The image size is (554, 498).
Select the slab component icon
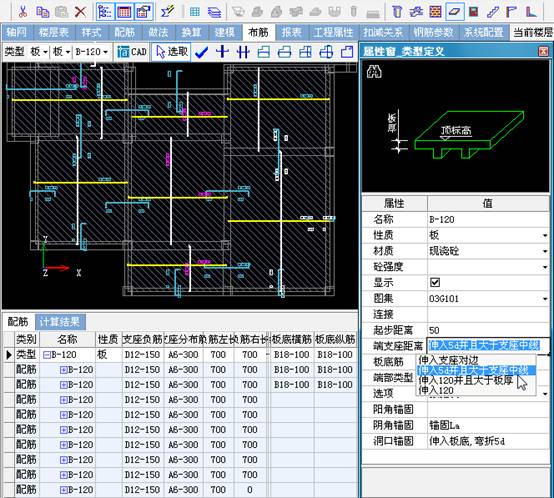click(454, 12)
